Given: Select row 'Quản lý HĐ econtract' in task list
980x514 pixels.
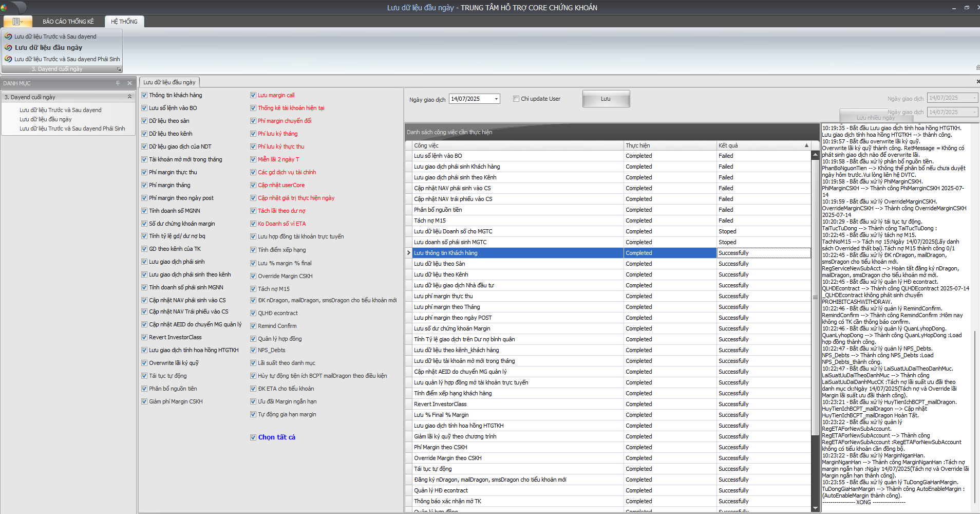Looking at the screenshot, I should (609, 490).
